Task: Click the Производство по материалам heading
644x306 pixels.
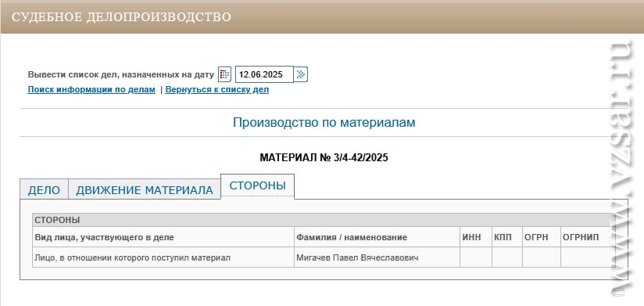Action: pyautogui.click(x=324, y=123)
